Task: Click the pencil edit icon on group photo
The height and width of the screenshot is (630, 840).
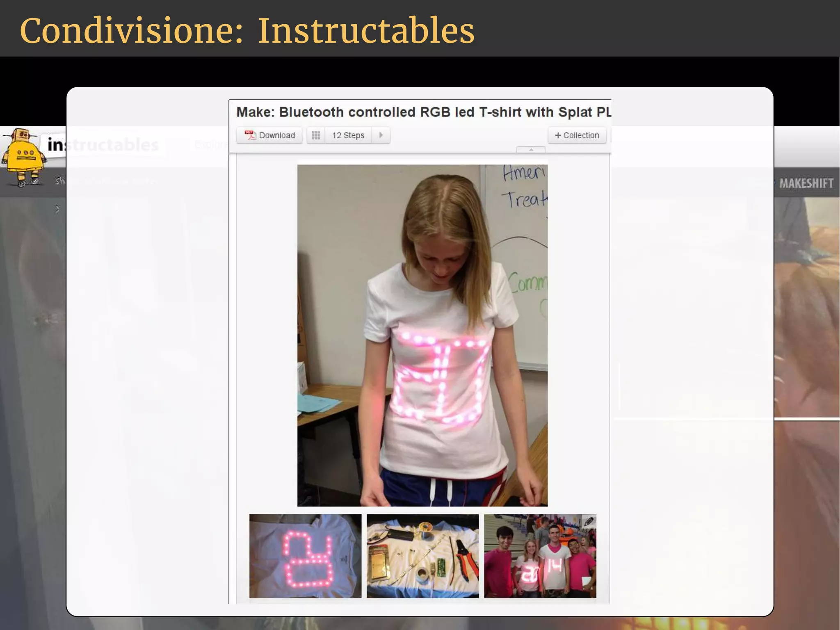Action: (589, 521)
